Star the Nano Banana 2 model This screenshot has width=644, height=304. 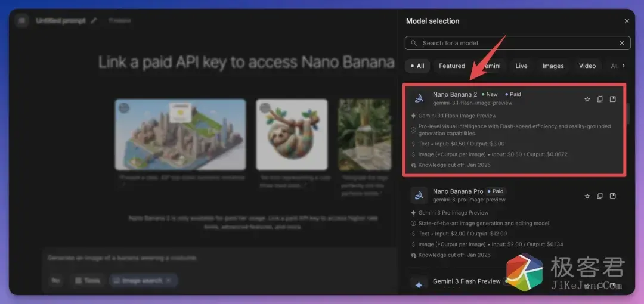click(587, 99)
